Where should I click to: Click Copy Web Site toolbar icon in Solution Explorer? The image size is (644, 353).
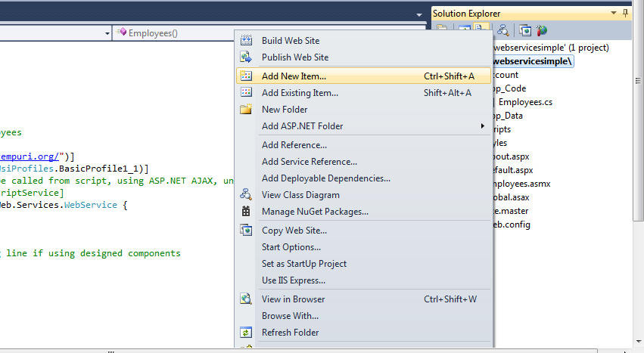526,30
